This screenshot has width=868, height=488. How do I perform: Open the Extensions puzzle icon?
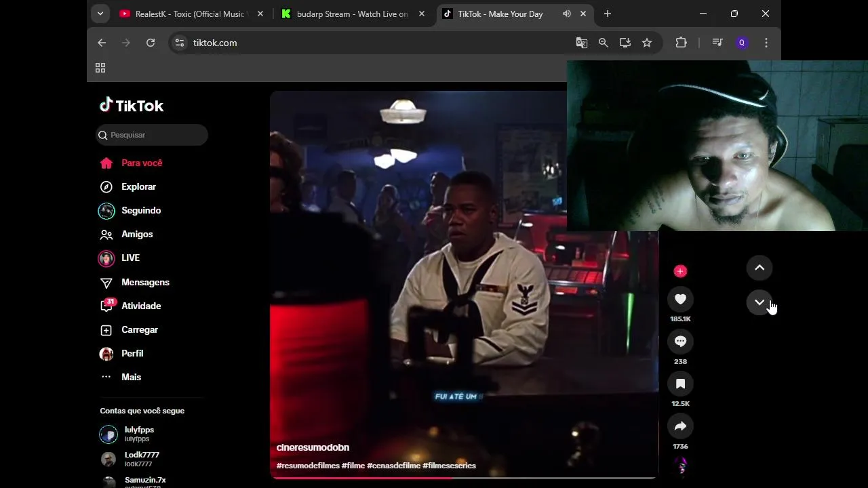click(x=682, y=43)
